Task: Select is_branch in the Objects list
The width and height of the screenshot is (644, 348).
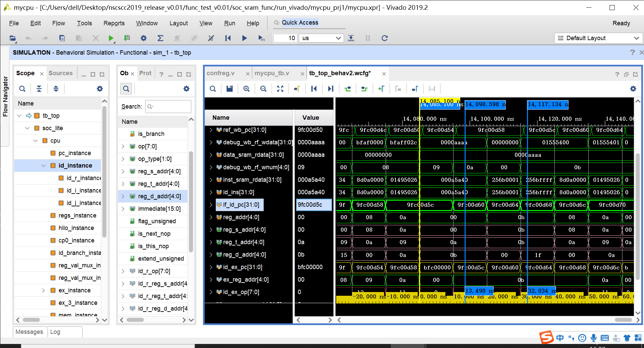Action: tap(151, 134)
